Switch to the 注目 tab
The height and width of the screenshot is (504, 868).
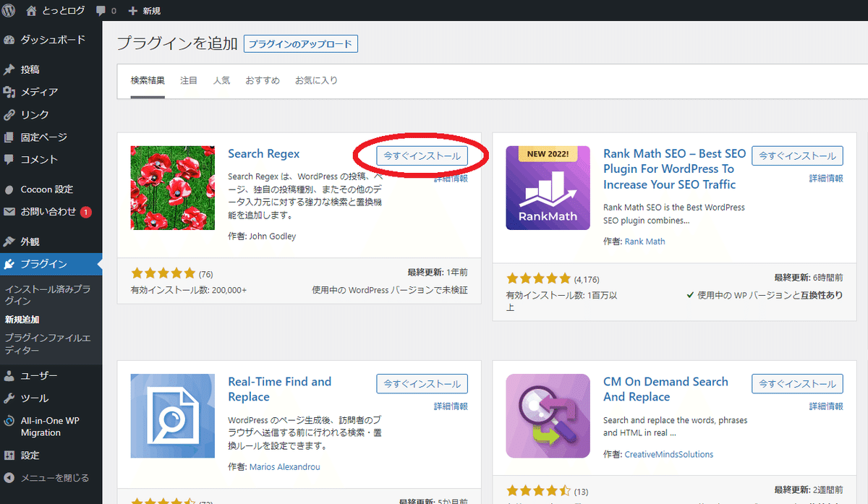189,80
